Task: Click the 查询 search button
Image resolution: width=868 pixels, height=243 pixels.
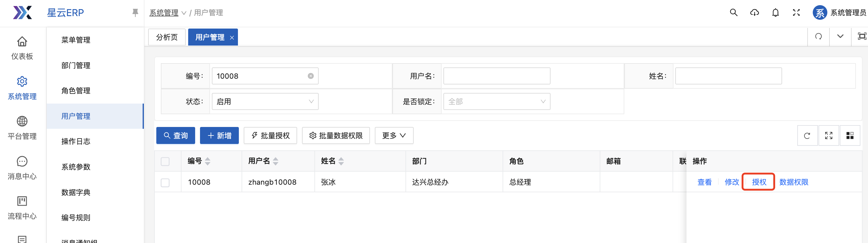Action: click(x=175, y=135)
